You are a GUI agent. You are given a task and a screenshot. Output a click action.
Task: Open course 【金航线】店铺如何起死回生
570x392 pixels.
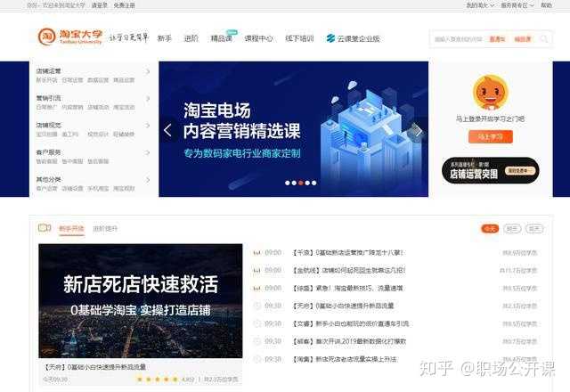point(349,271)
